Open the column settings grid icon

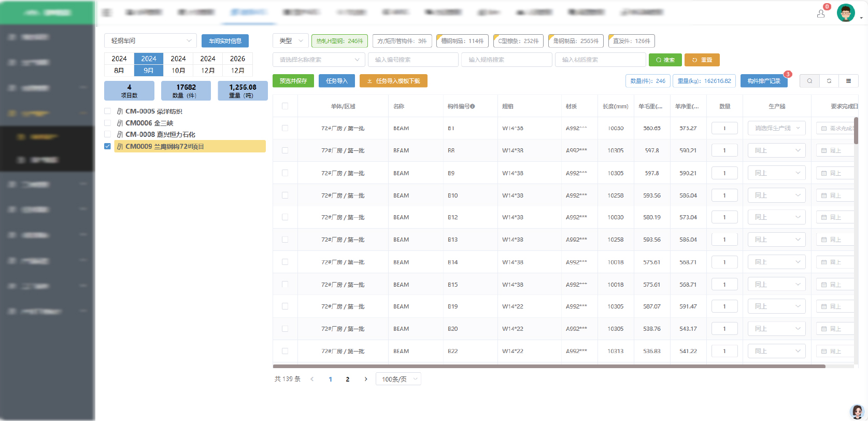point(848,81)
